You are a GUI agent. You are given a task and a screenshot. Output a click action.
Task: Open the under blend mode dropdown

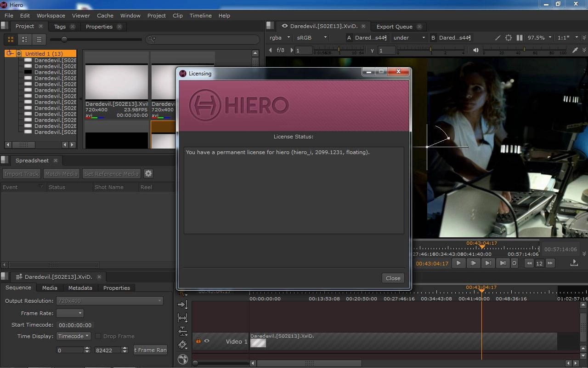coord(409,38)
